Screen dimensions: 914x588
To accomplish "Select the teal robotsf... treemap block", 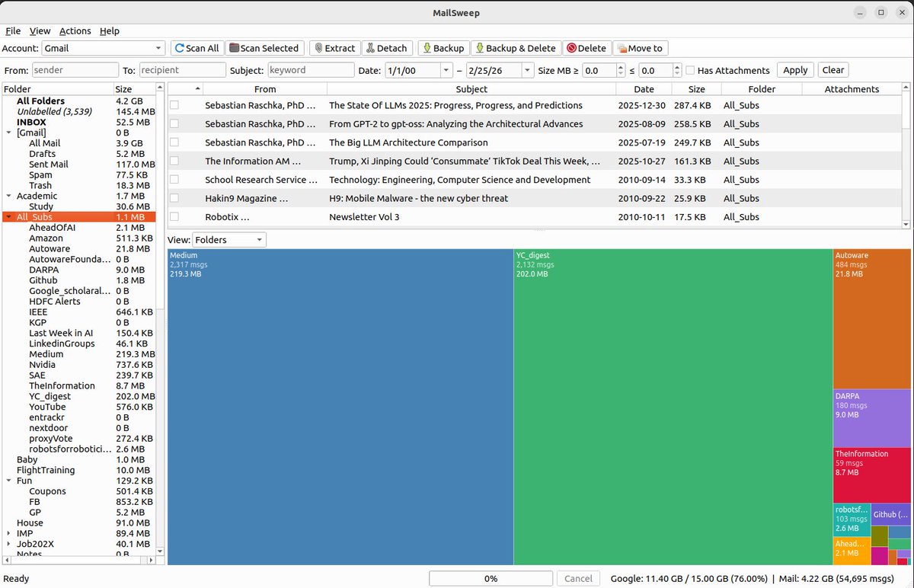I will (852, 520).
